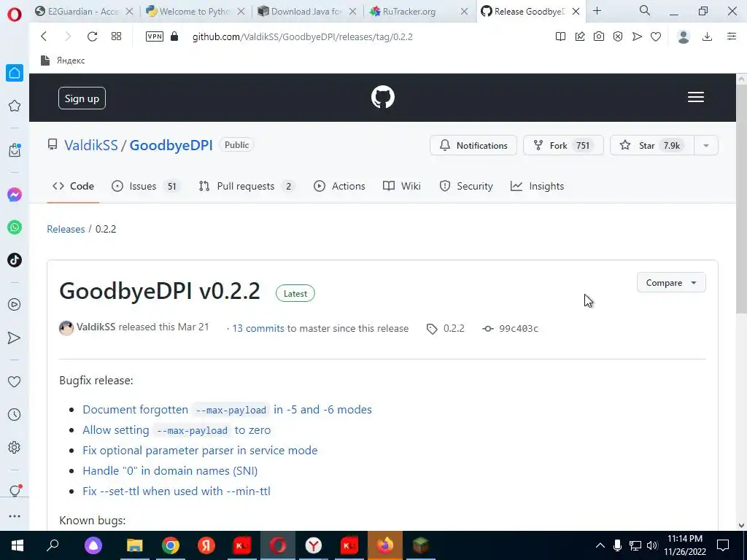Screen dimensions: 747x560
Task: Open the 13 commits link
Action: [x=258, y=328]
